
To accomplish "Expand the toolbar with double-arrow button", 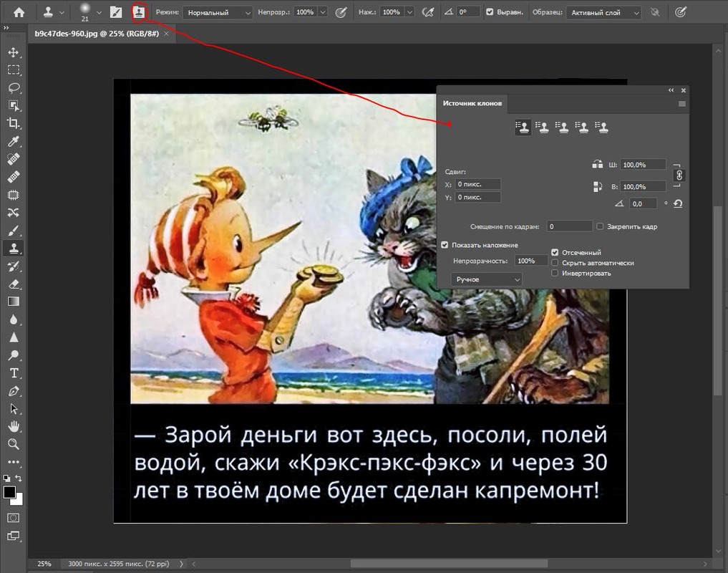I will tap(6, 29).
